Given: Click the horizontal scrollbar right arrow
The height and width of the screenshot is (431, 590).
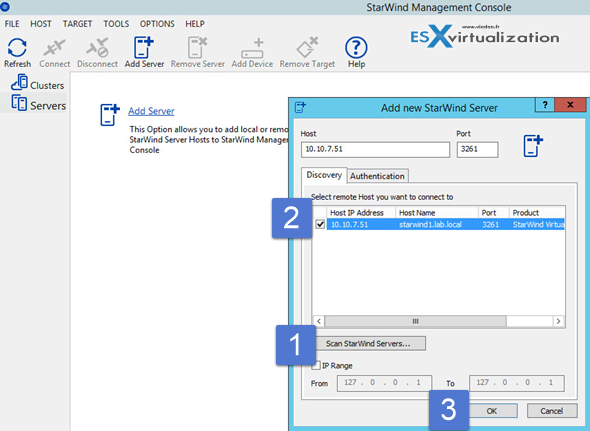Looking at the screenshot, I should [558, 321].
